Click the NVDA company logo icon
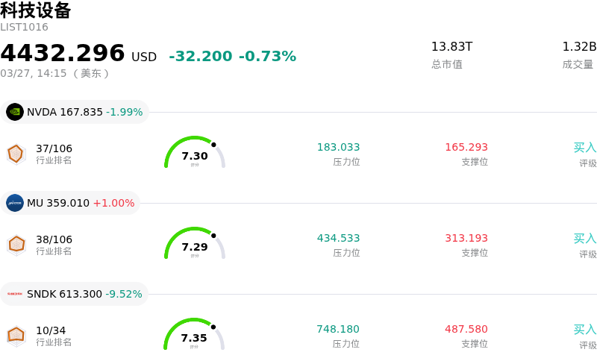597x364 pixels. pos(15,112)
